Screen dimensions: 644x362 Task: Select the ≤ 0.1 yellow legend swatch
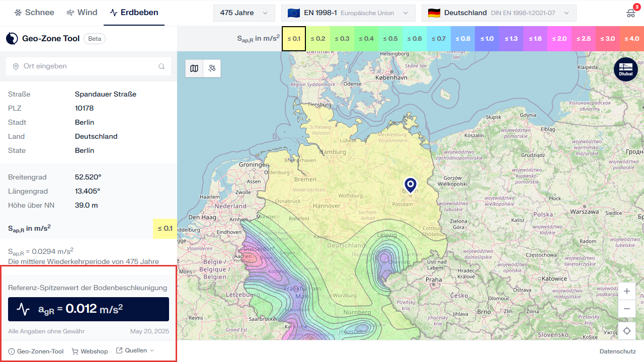(x=294, y=39)
